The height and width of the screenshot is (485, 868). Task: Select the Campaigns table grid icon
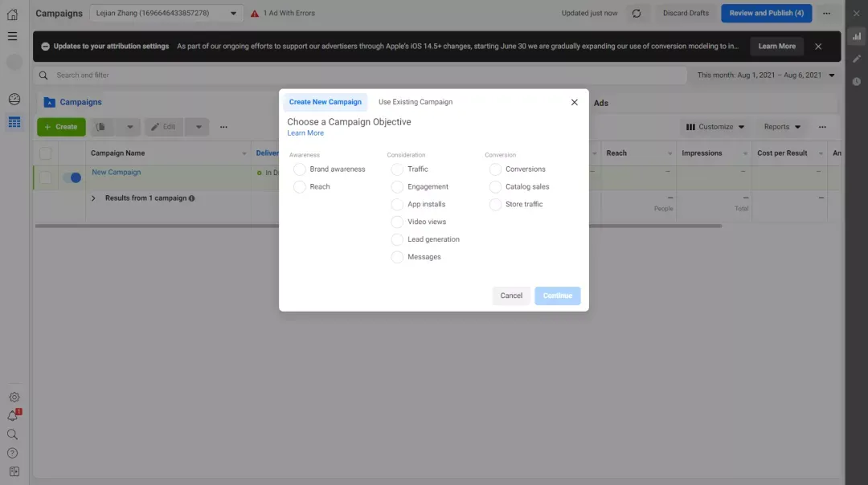coord(14,122)
